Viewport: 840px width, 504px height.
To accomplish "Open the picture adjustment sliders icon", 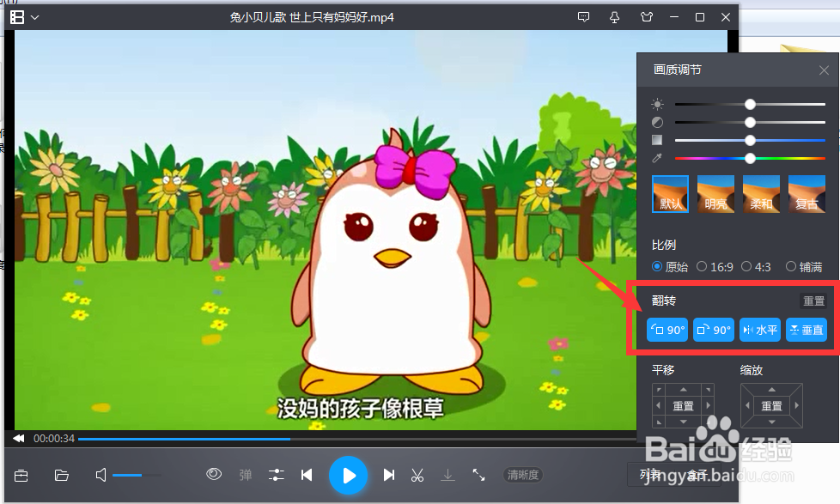I will 276,475.
